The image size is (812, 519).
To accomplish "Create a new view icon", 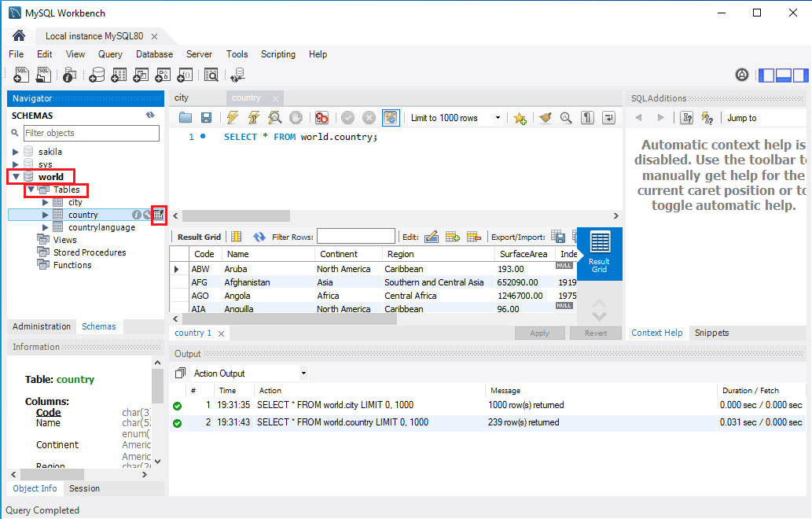I will click(x=141, y=75).
